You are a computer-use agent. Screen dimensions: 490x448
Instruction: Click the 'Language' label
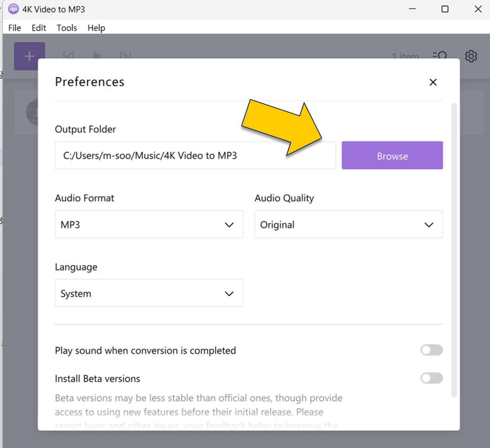coord(76,267)
